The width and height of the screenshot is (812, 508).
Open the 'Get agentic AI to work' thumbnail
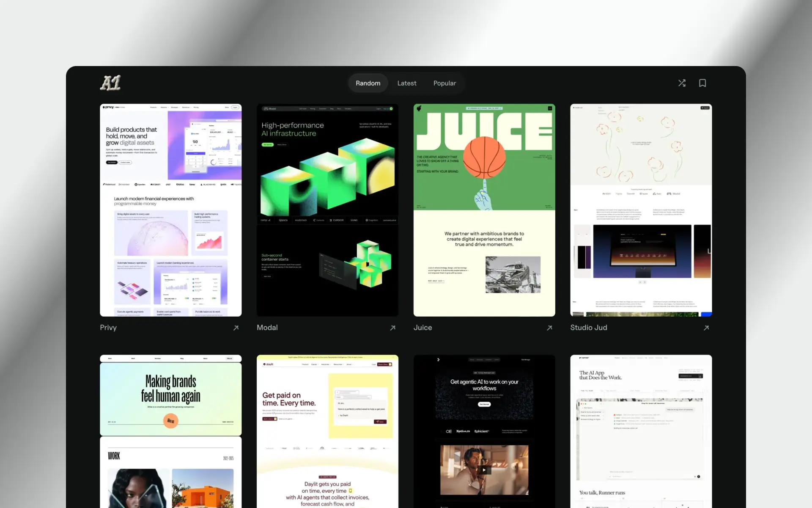click(484, 431)
